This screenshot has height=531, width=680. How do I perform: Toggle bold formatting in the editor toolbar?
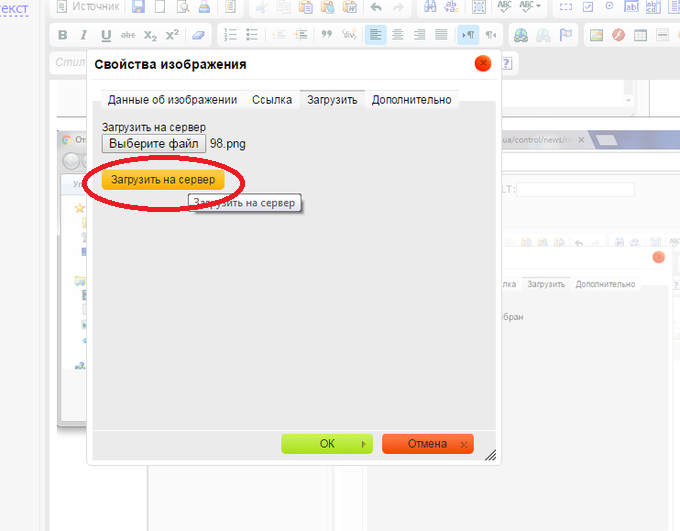point(63,35)
